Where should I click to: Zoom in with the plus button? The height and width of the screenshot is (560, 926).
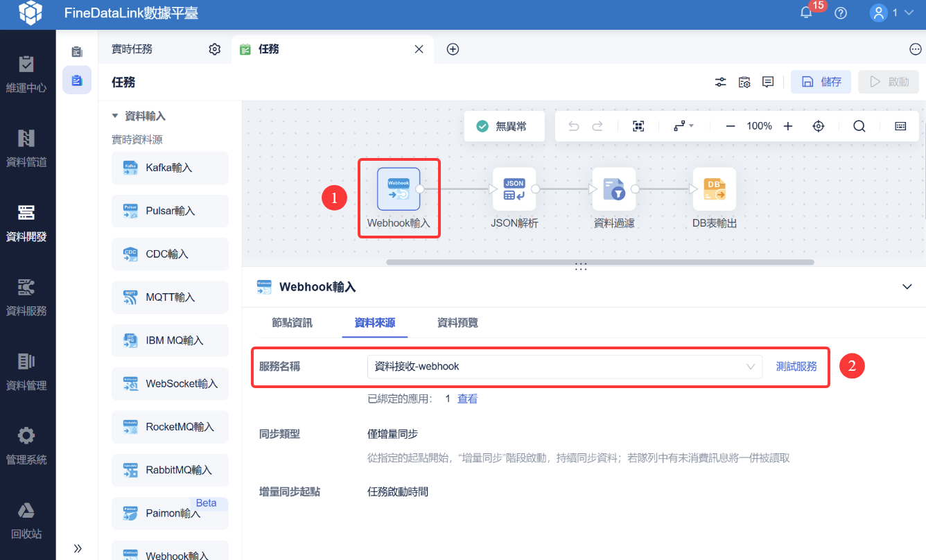(788, 126)
